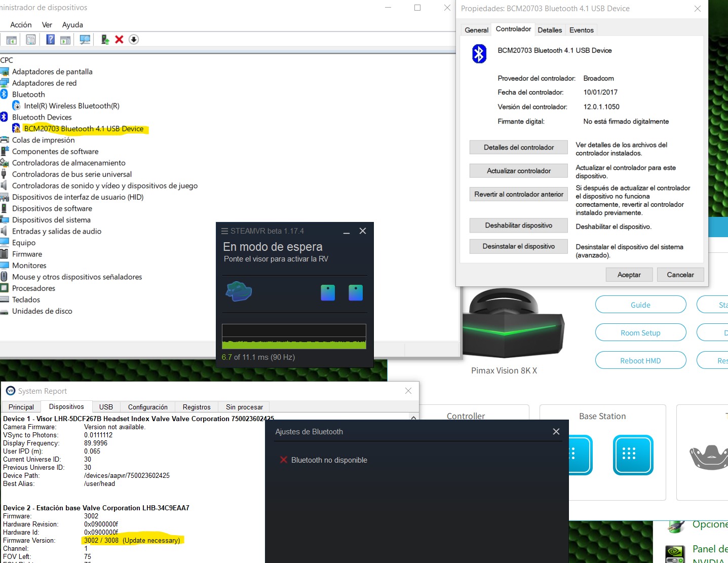
Task: Open the Configuración tab in System Report
Action: [147, 407]
